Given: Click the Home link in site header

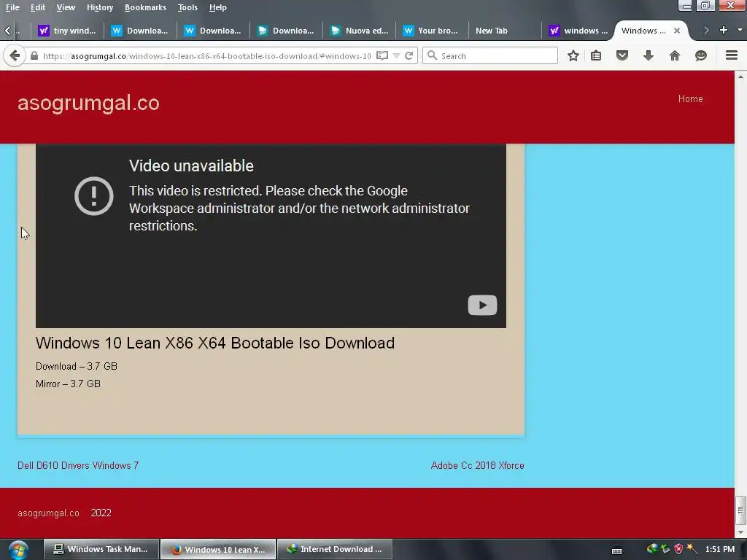Looking at the screenshot, I should 690,98.
